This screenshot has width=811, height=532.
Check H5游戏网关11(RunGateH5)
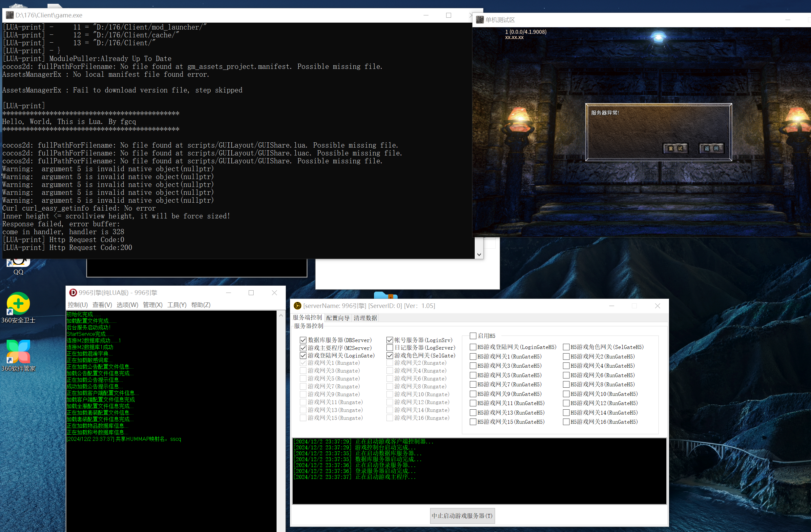pyautogui.click(x=473, y=403)
